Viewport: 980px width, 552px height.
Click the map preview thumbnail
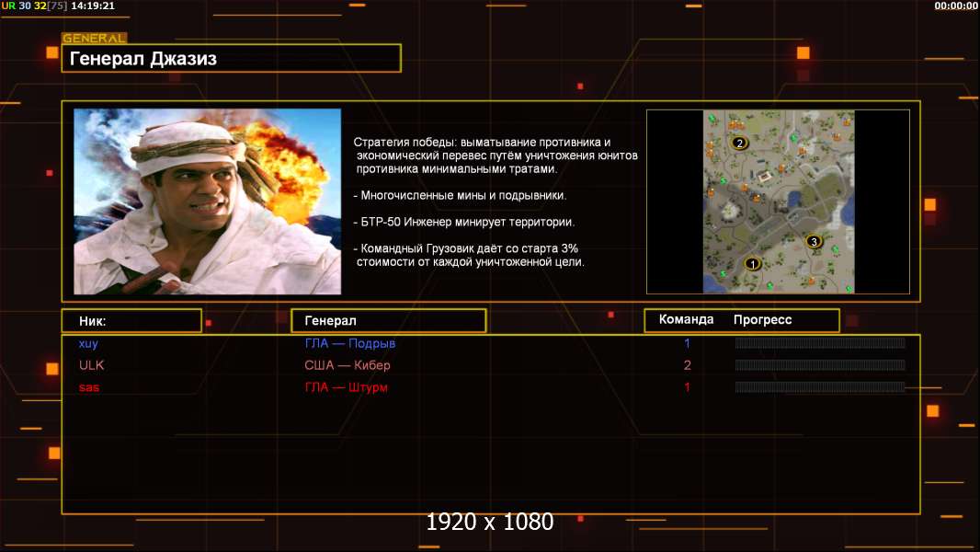tap(778, 201)
